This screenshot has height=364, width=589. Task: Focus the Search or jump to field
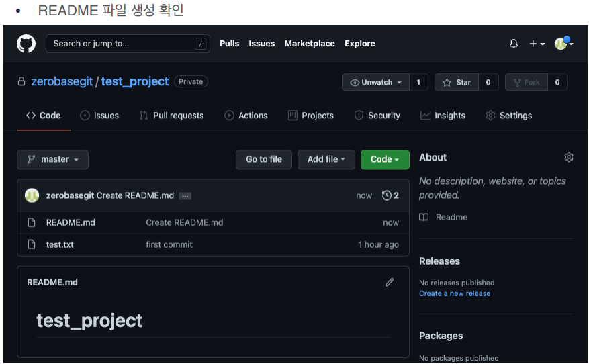(128, 44)
